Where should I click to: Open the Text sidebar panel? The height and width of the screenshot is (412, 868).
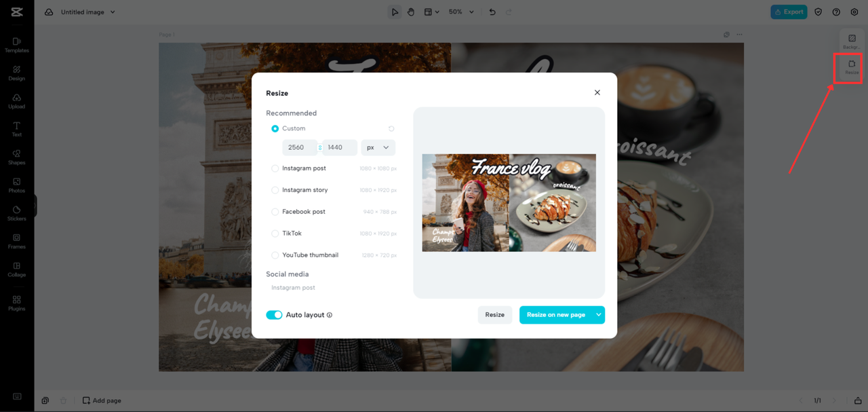pyautogui.click(x=17, y=129)
